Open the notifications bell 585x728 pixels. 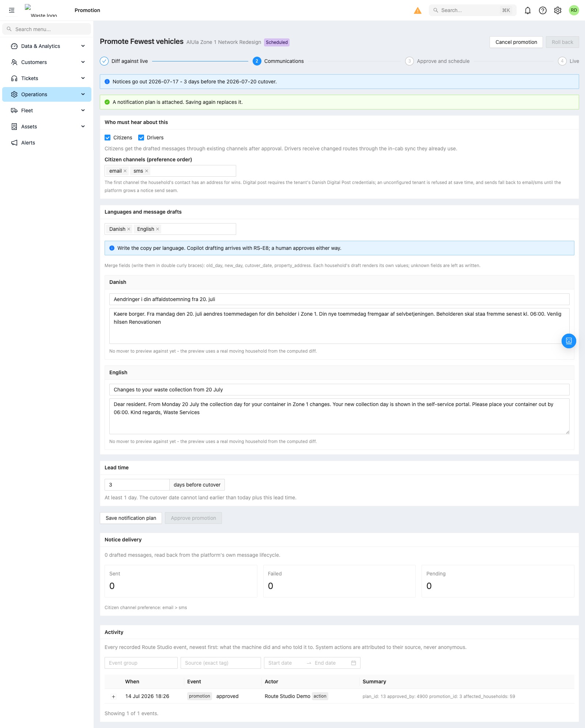point(528,10)
